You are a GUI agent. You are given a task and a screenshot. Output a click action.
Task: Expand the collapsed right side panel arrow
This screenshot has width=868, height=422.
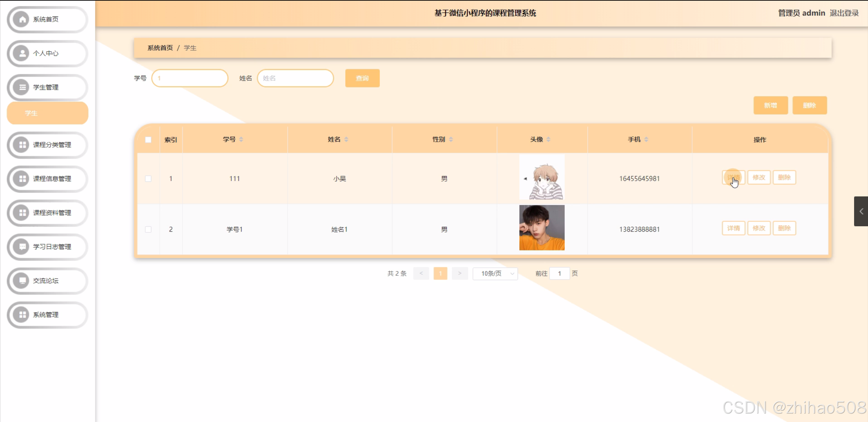click(861, 211)
